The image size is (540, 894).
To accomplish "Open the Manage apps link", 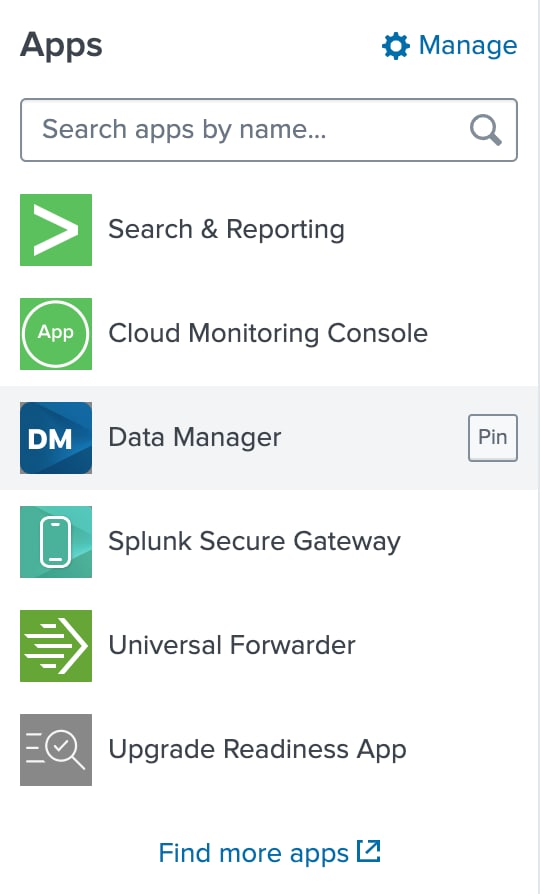I will (x=449, y=46).
